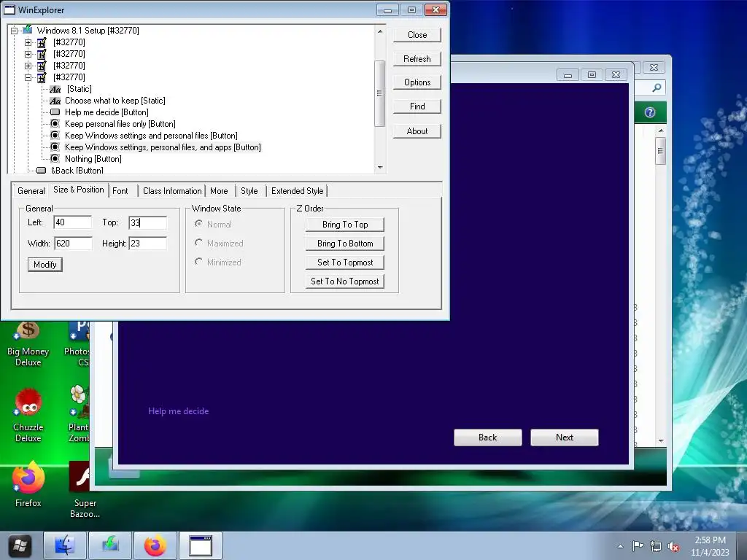Screen dimensions: 747x560
Task: Select the Maximized window state radio
Action: [219, 244]
